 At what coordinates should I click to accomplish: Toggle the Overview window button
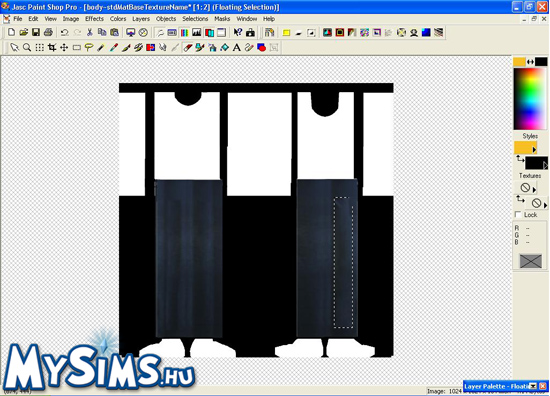pos(221,33)
